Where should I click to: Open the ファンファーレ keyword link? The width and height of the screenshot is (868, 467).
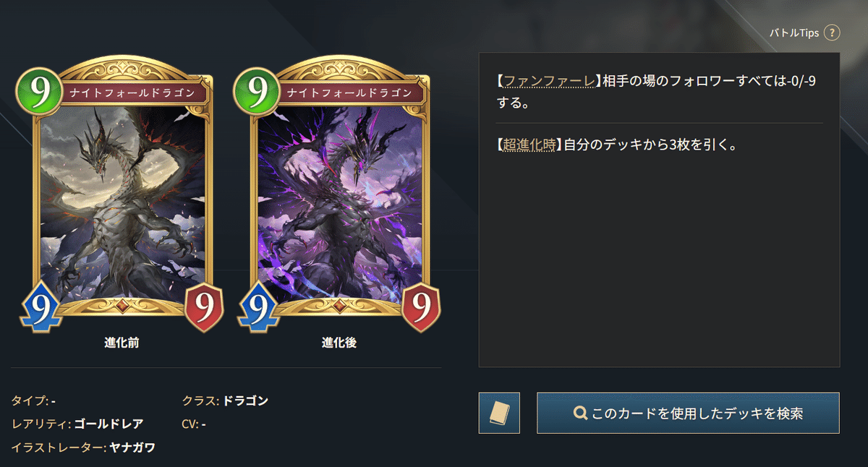548,81
